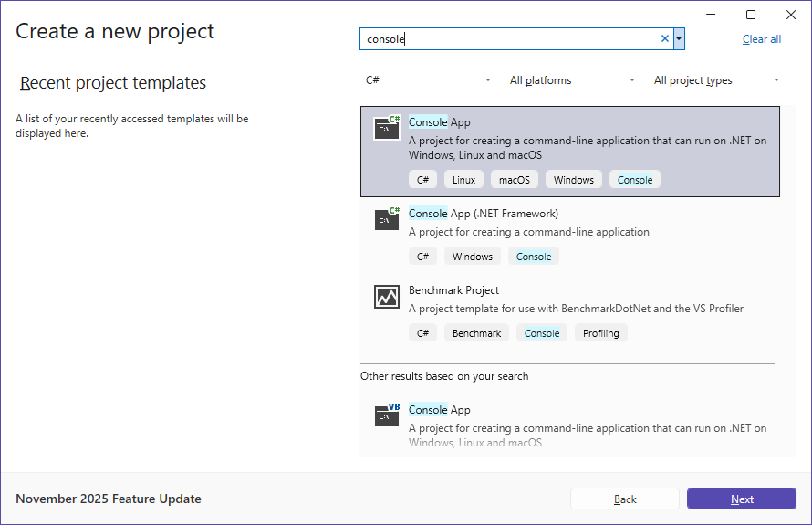
Task: Open the search history dropdown arrow
Action: pos(679,39)
